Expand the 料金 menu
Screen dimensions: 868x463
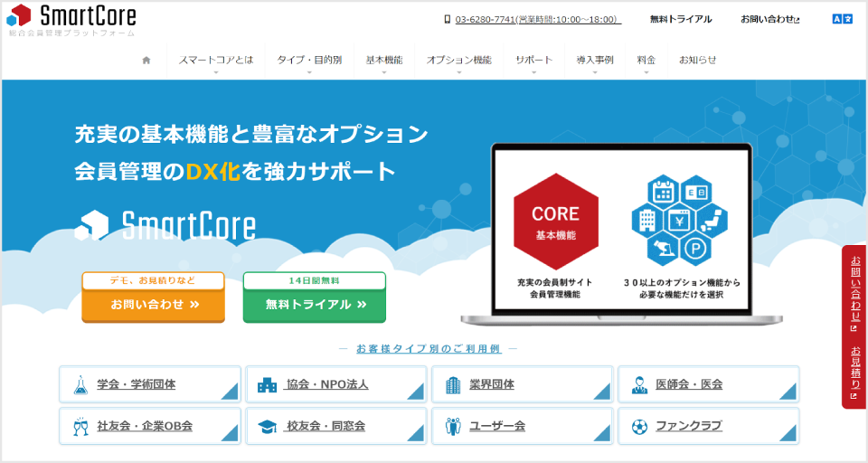646,61
